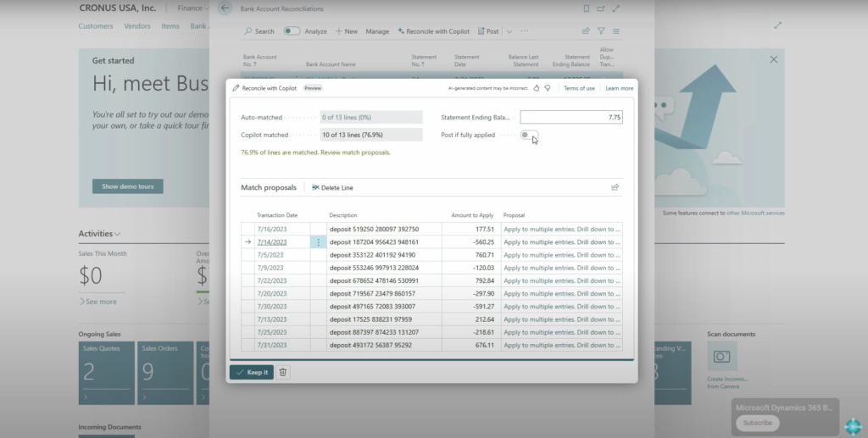Screen dimensions: 868x438
Task: Open the Terms of use link
Action: pos(579,88)
